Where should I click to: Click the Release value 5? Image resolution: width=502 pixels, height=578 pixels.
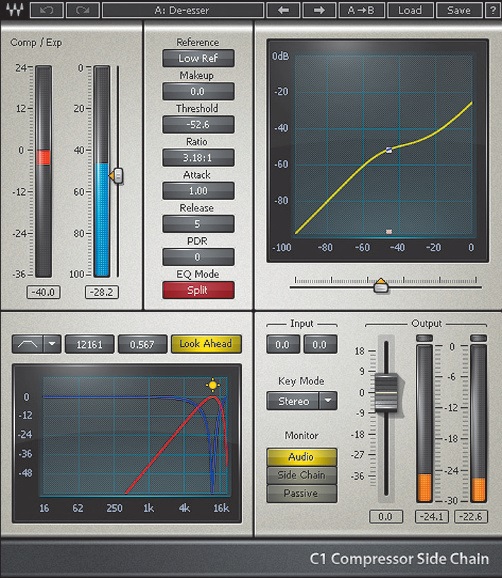coord(198,224)
